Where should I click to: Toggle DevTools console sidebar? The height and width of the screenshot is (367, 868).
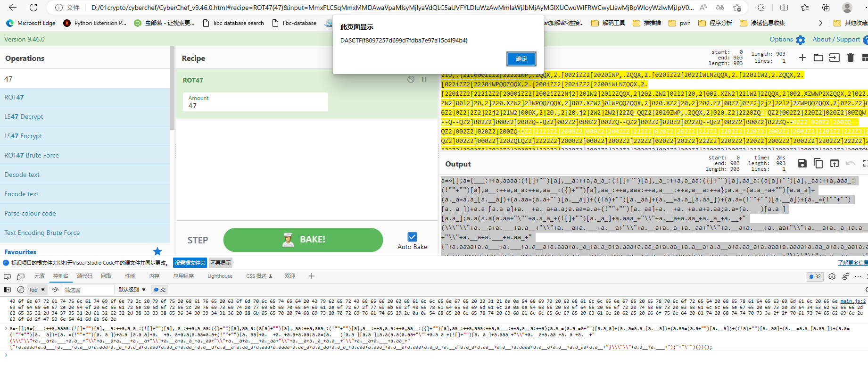[7, 290]
